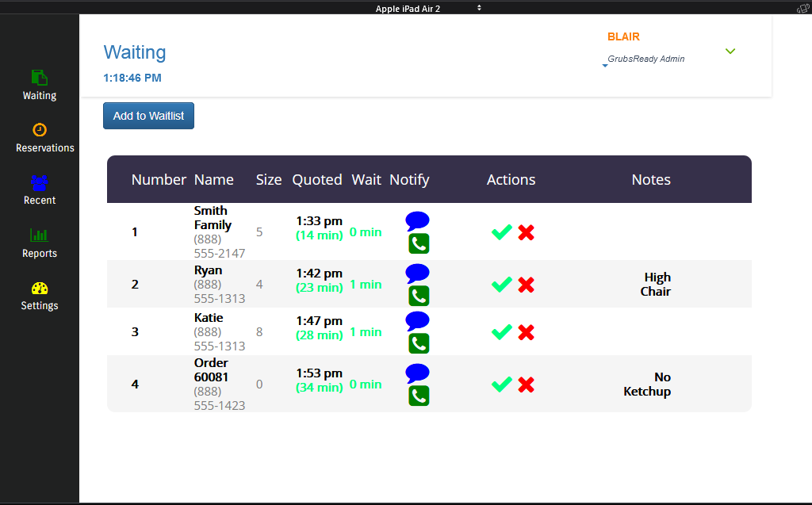Call Order 60081 using the phone icon
This screenshot has width=812, height=505.
(419, 396)
